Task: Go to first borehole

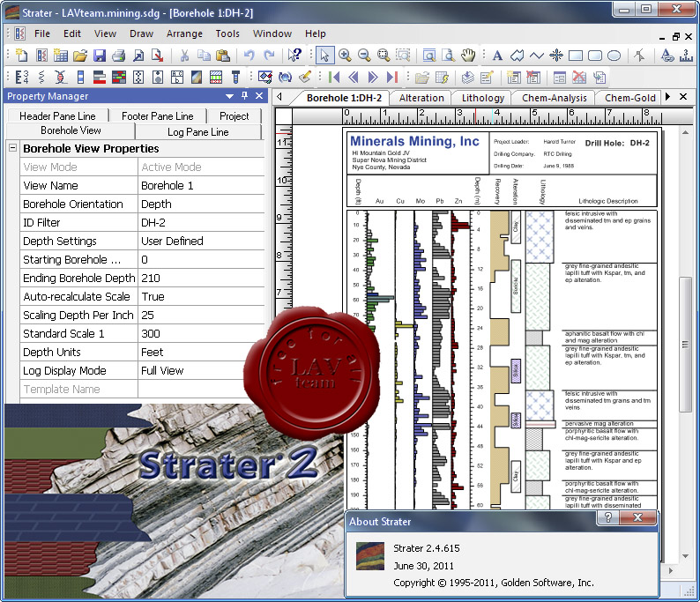Action: 333,78
